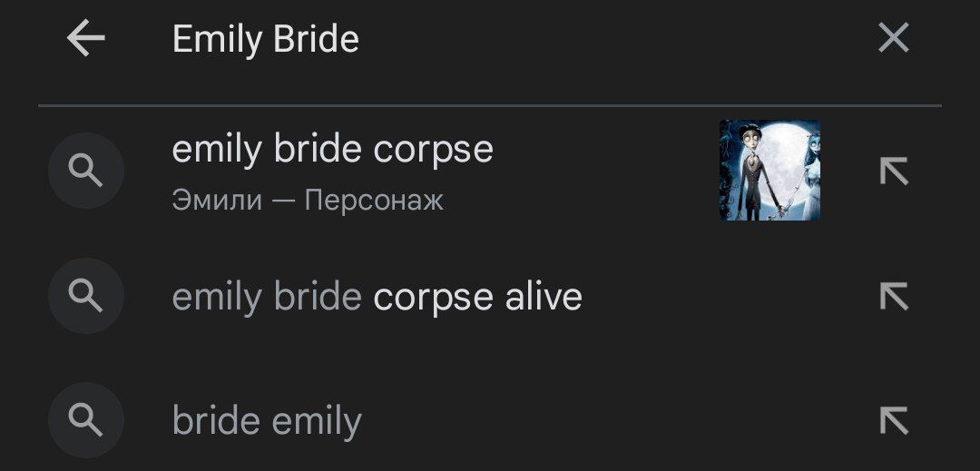
Task: Click the 'Эмили — Персонаж' subtitle
Action: point(308,200)
